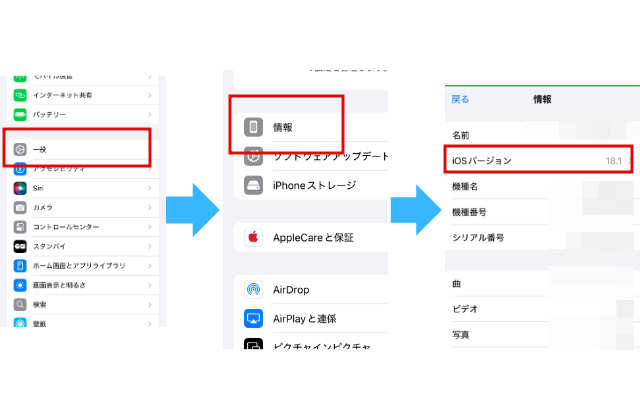Screen dimensions: 640x420
Task: Tap the コントロールセンター icon
Action: [20, 227]
